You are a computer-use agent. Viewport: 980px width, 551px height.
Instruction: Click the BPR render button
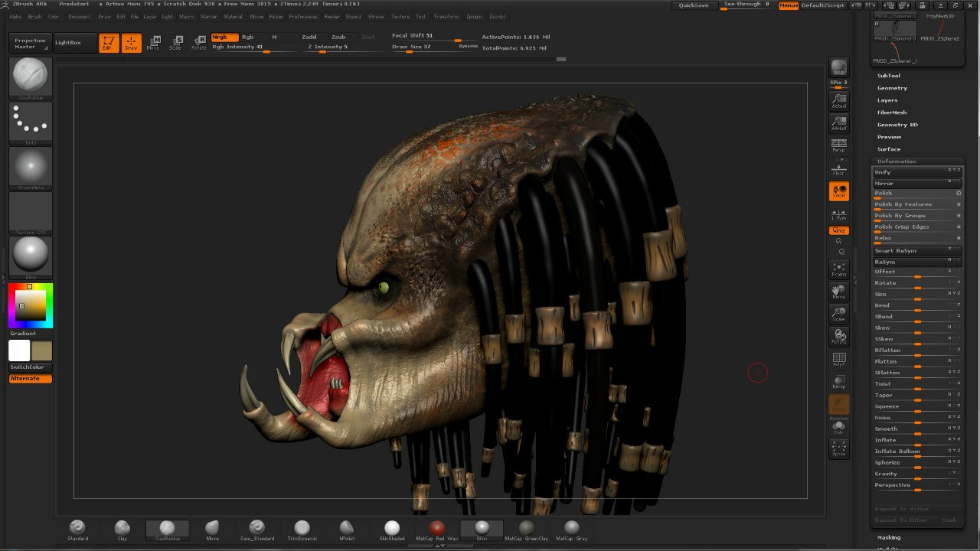(x=839, y=67)
